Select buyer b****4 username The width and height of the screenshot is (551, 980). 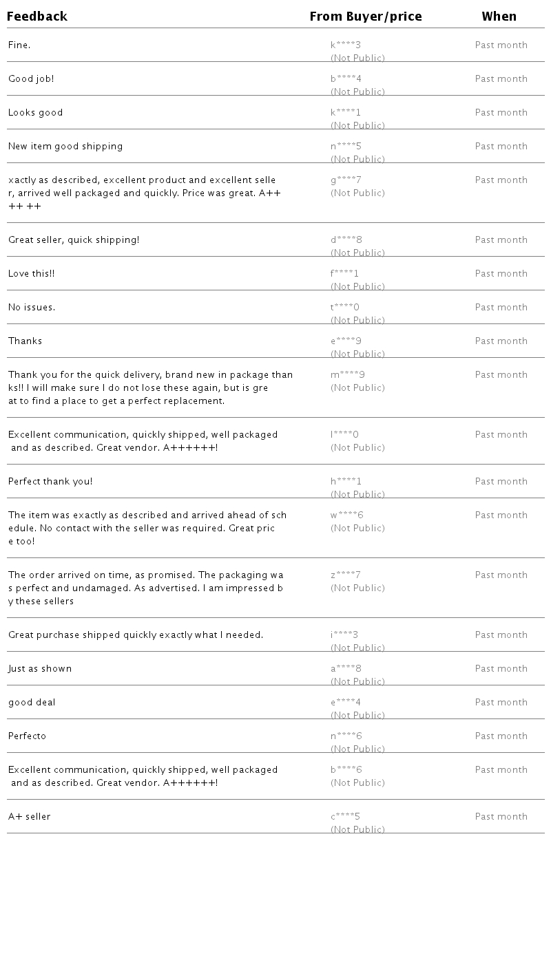point(346,79)
